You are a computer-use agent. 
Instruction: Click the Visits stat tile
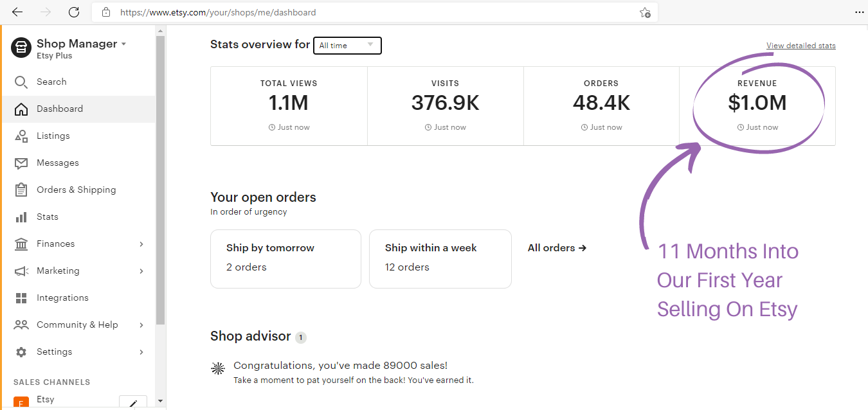pyautogui.click(x=446, y=106)
